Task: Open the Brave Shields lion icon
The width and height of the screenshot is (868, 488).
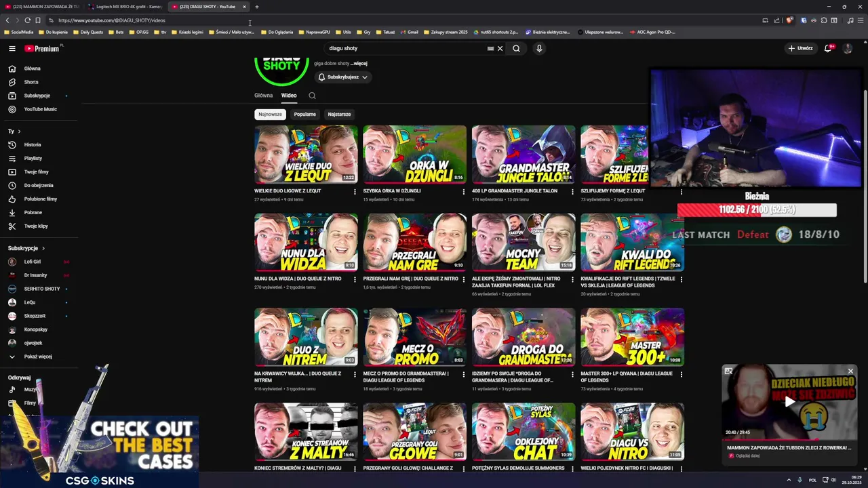Action: pos(789,20)
